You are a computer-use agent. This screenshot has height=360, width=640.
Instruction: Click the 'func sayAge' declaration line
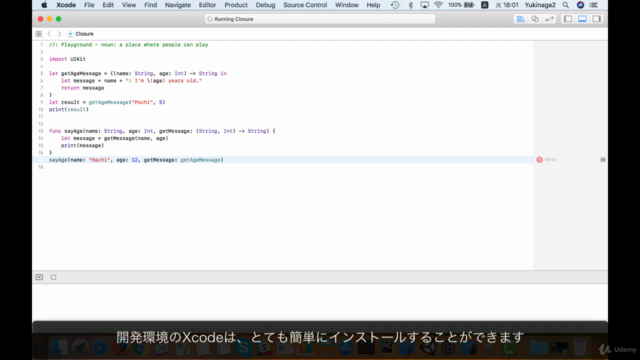tap(162, 131)
